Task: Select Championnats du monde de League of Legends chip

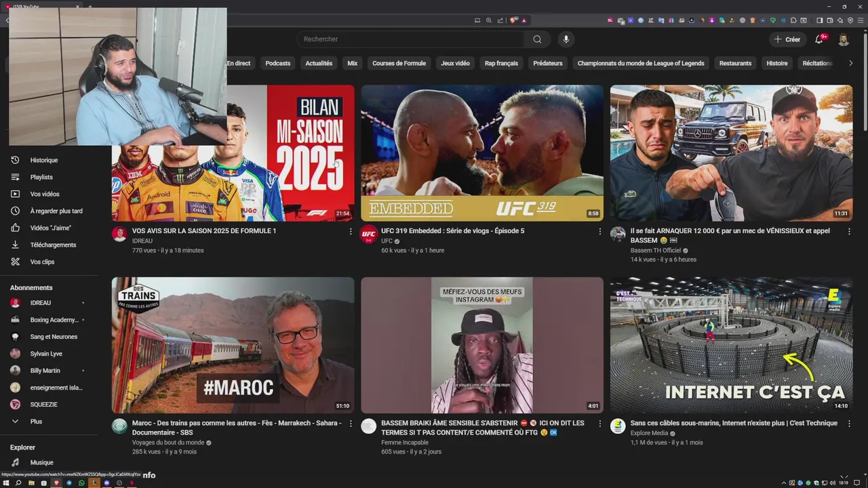Action: [641, 63]
